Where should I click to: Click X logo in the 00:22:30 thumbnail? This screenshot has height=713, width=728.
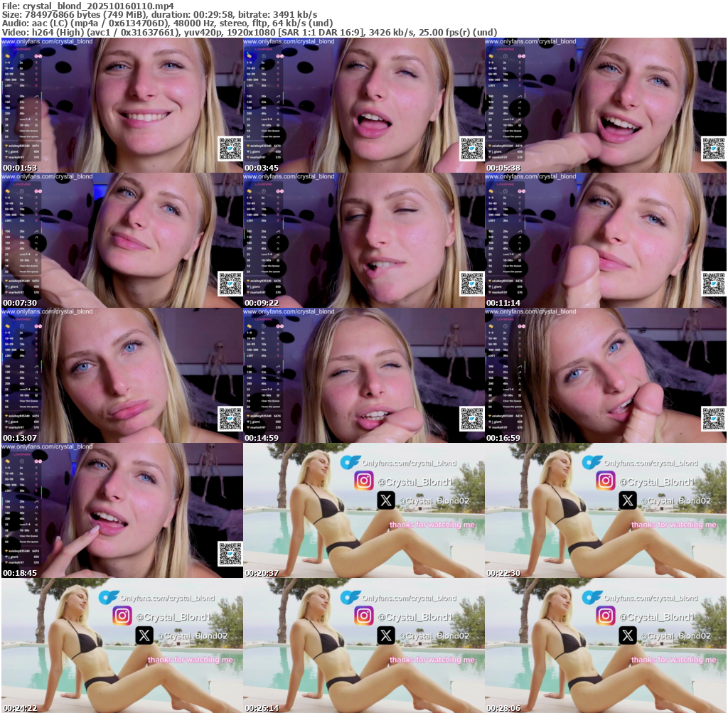[627, 500]
